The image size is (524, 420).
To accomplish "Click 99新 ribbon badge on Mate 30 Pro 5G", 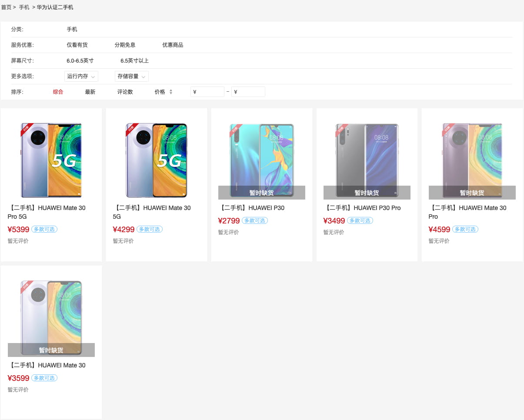I will point(26,129).
